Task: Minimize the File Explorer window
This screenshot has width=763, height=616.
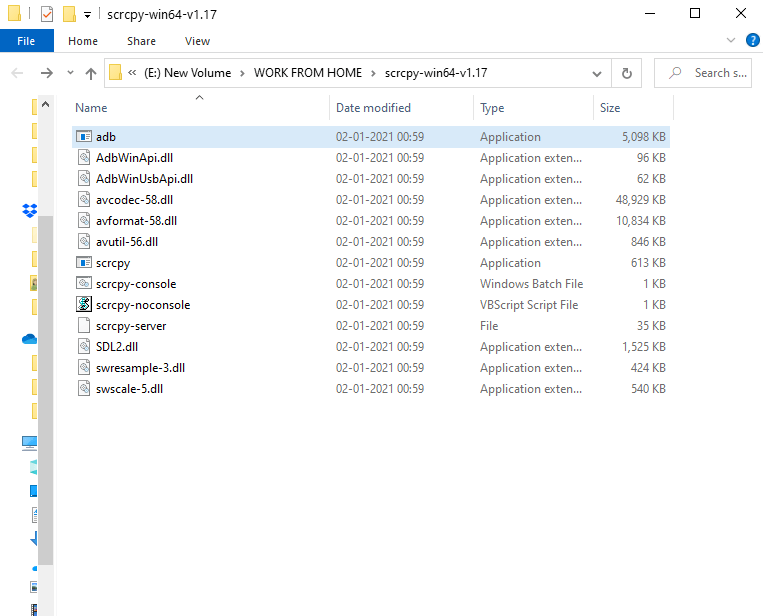Action: [x=650, y=14]
